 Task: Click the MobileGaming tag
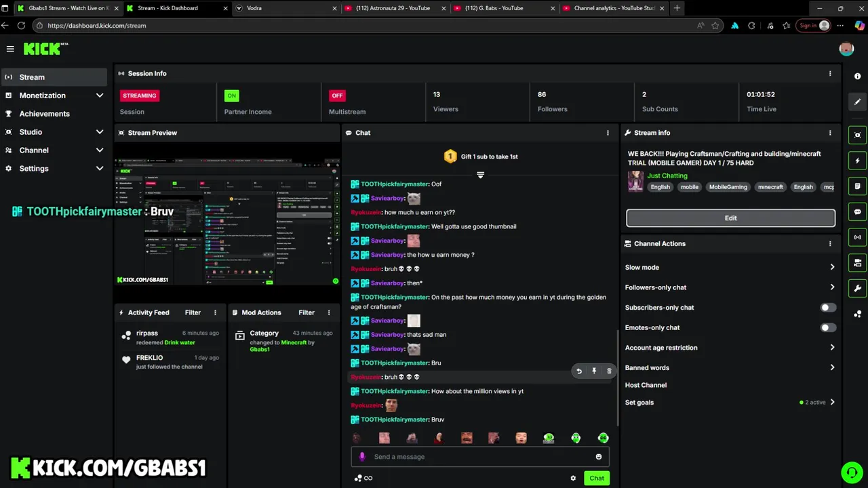pos(728,187)
